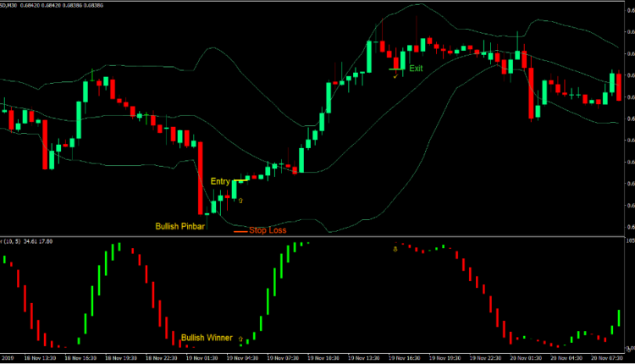The image size is (635, 364).
Task: Click the checkmark icon beside the Exit label
Action: 395,74
